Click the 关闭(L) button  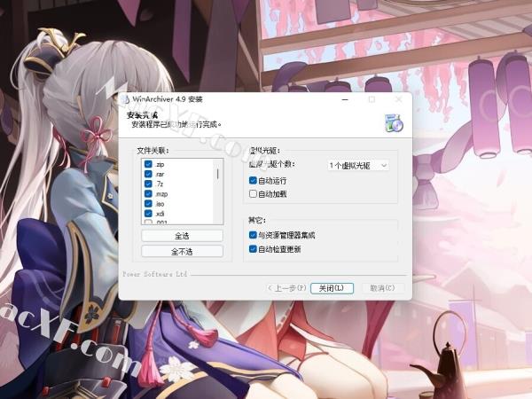tap(332, 288)
